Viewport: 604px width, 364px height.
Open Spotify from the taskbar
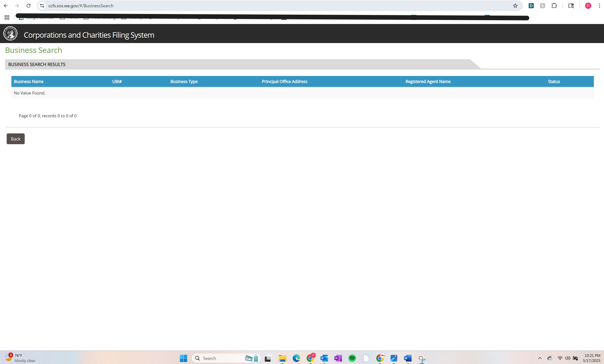tap(352, 358)
